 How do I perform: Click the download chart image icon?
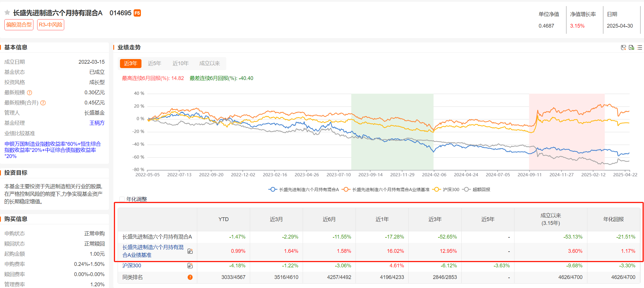point(623,47)
